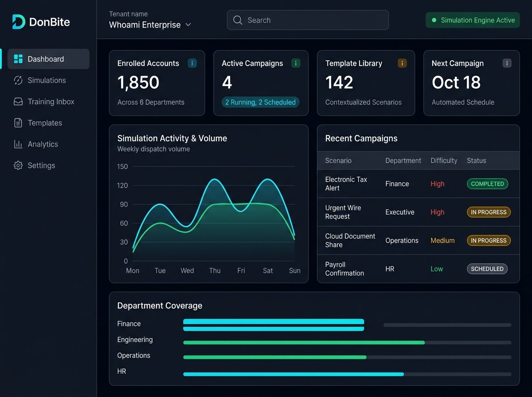
Task: Open Templates in sidebar
Action: pos(48,123)
